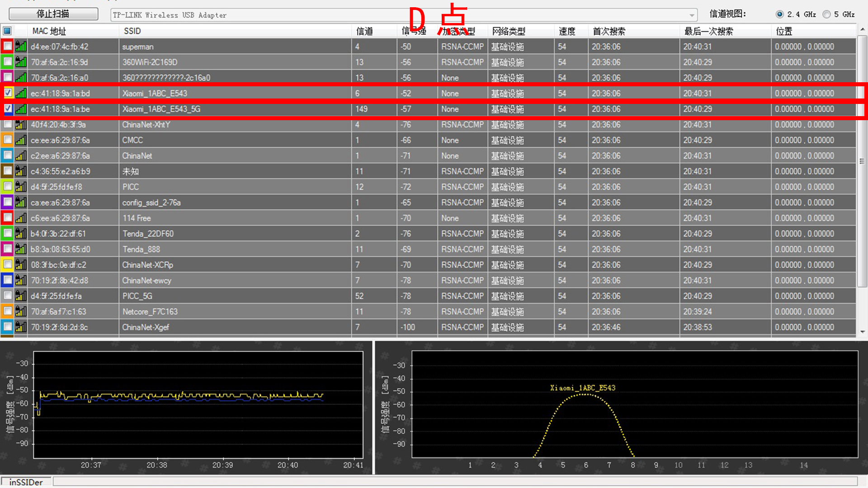Click signal icon for PICC_5G row
868x488 pixels.
[21, 296]
